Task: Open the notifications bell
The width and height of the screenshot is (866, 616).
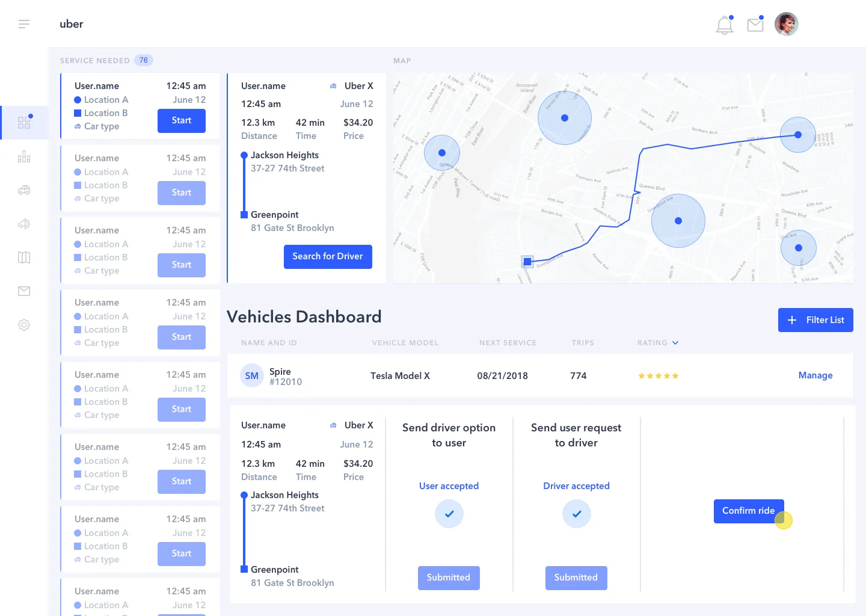Action: click(x=725, y=25)
